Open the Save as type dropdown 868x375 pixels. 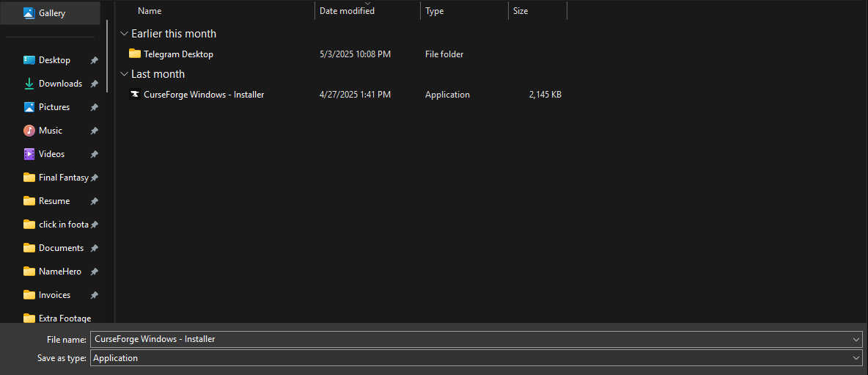[x=856, y=358]
